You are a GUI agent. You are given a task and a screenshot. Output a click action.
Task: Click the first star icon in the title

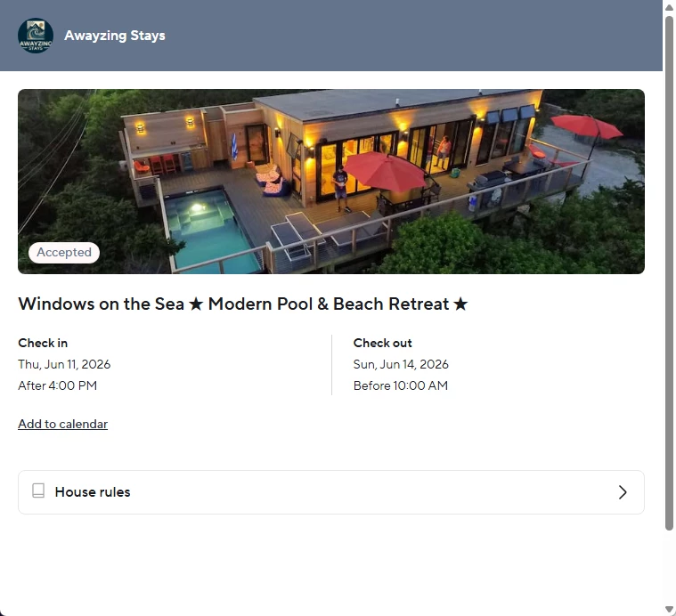tap(196, 304)
